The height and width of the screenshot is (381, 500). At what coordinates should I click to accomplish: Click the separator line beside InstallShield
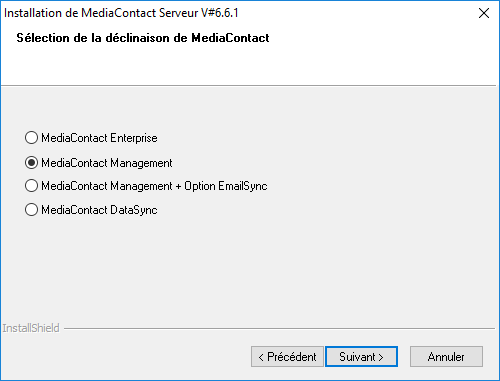click(279, 328)
